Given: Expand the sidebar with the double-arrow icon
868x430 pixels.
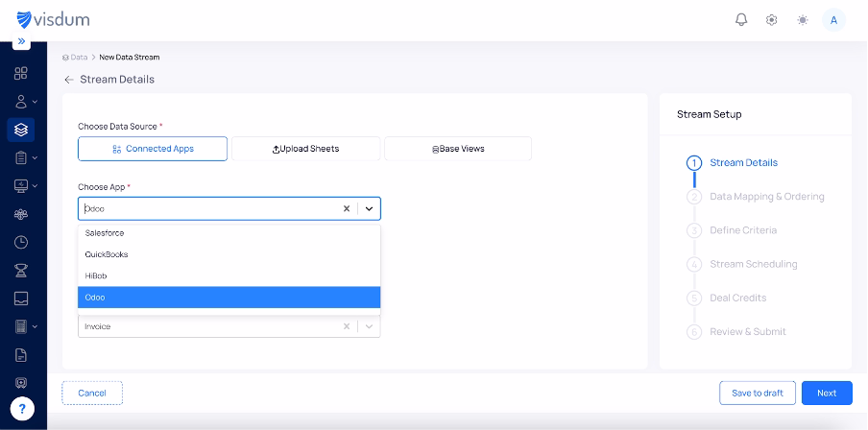Looking at the screenshot, I should [21, 41].
